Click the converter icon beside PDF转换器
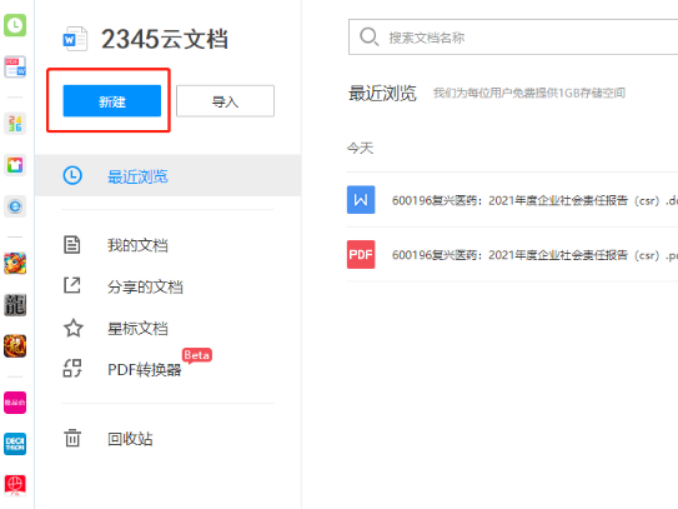The image size is (678, 509). coord(72,368)
